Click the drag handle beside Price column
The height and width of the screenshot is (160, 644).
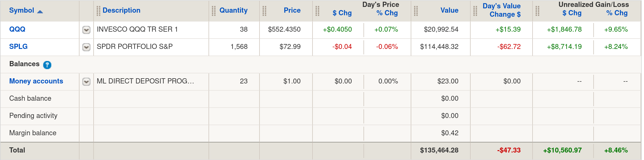coord(264,11)
